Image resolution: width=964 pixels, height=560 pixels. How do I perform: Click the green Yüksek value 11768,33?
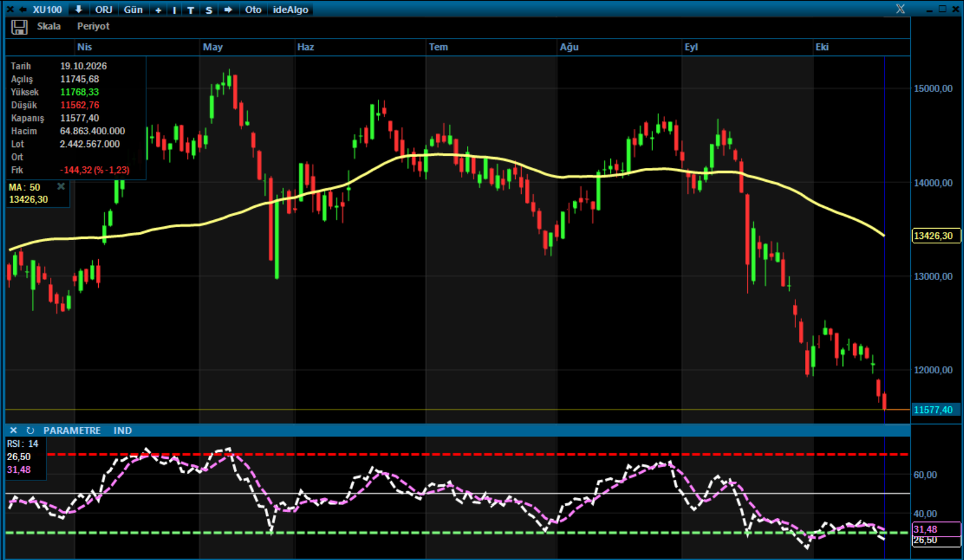80,92
